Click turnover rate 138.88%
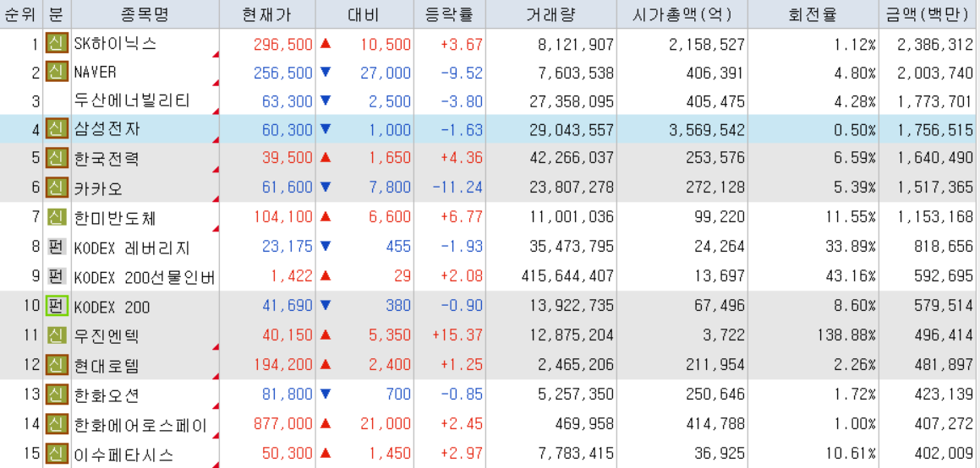The image size is (980, 468). [x=846, y=335]
